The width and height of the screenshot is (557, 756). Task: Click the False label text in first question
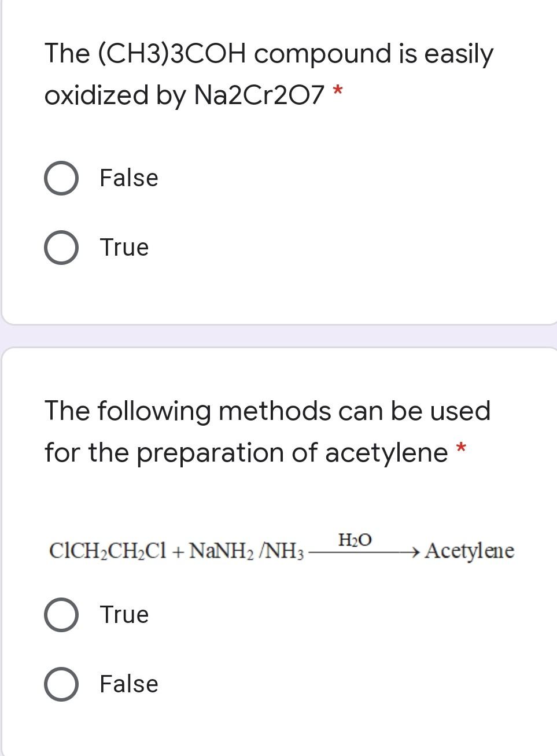tap(128, 178)
